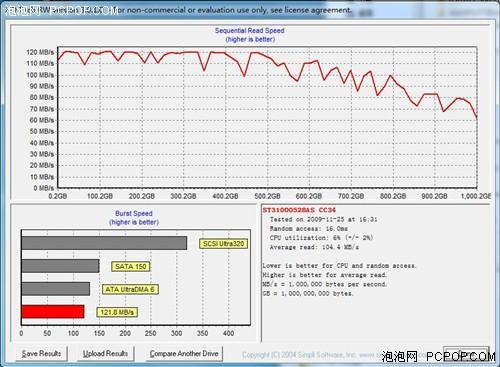Image resolution: width=500 pixels, height=367 pixels.
Task: Click the SATA 150 yellow label
Action: tap(130, 266)
